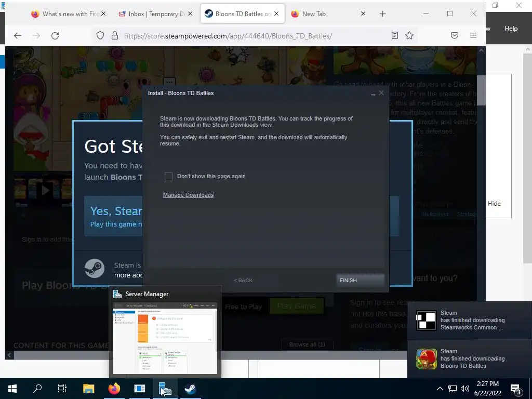Open the Manage Downloads link
This screenshot has height=399, width=532.
(188, 195)
